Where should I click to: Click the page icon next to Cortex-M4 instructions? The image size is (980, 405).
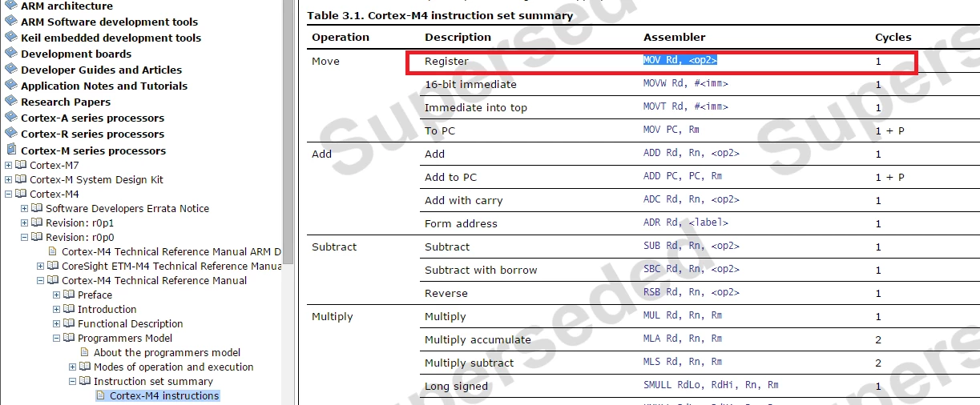coord(101,395)
